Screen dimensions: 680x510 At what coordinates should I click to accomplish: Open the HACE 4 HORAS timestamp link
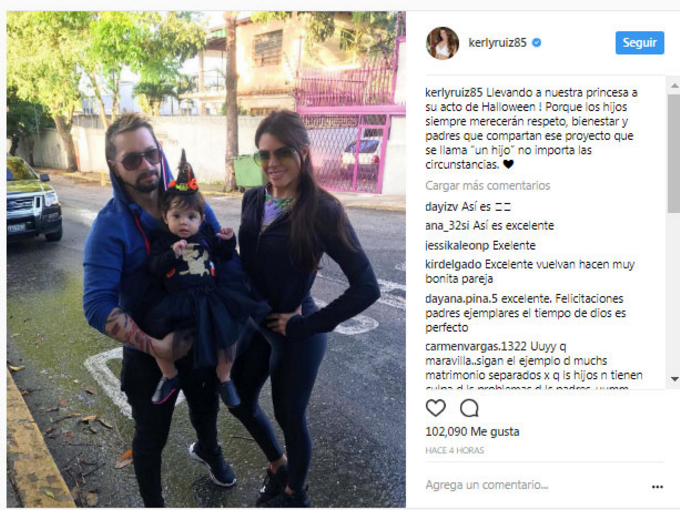point(454,450)
